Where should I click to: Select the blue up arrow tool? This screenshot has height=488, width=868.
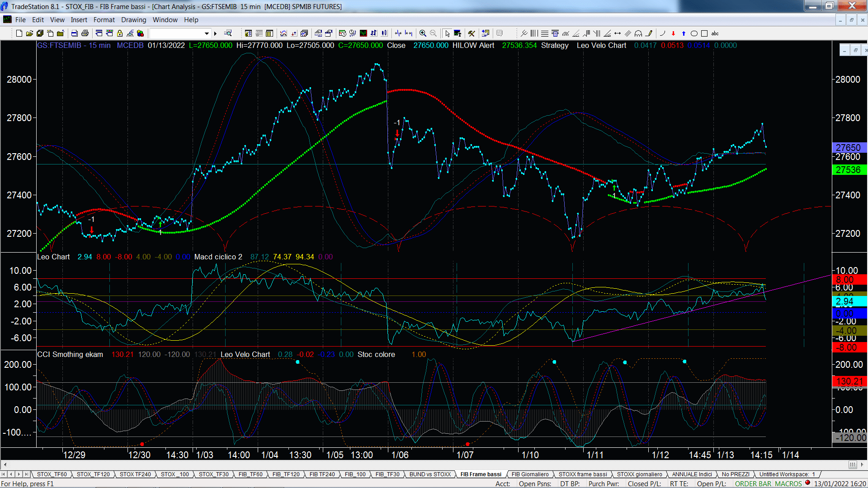click(684, 33)
